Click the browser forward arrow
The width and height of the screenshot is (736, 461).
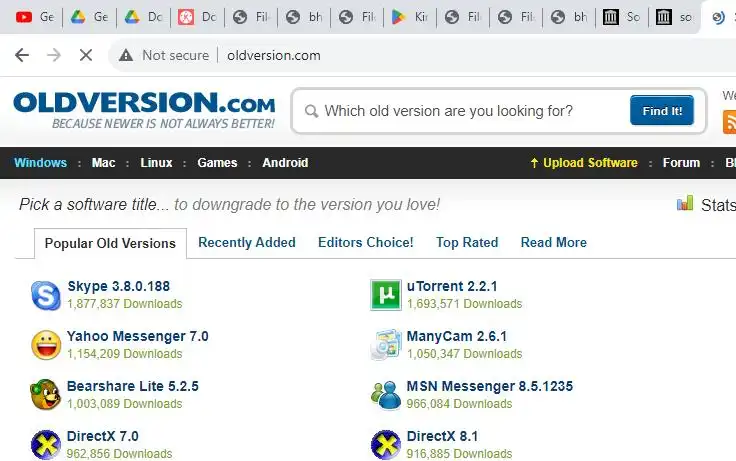54,55
